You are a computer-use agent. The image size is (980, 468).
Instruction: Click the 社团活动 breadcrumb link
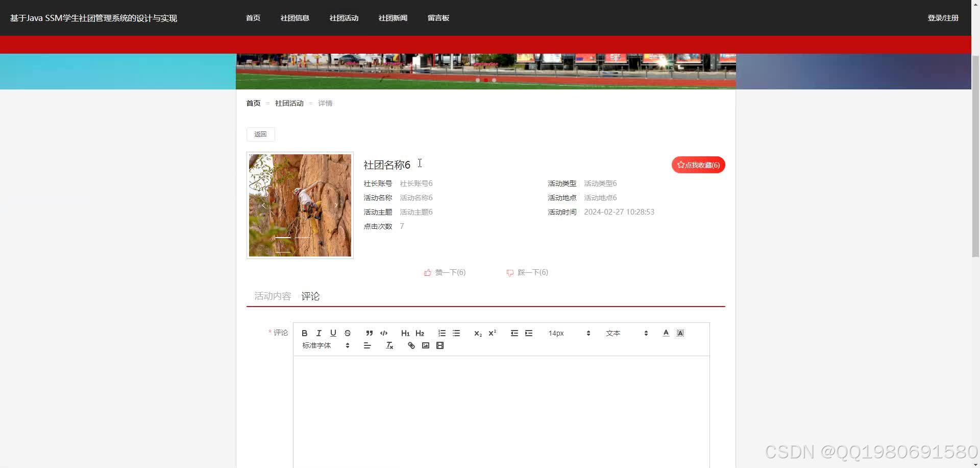[x=289, y=103]
